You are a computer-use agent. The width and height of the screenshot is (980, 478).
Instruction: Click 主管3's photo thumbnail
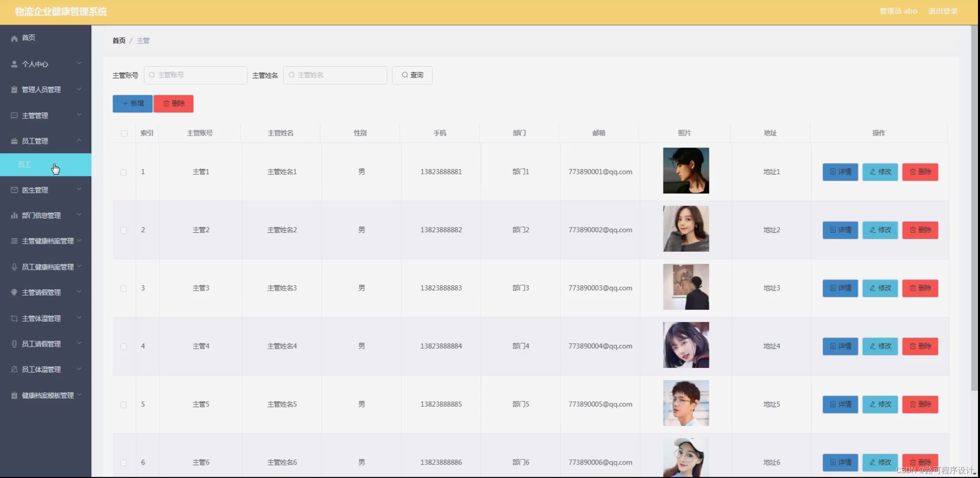pyautogui.click(x=686, y=287)
